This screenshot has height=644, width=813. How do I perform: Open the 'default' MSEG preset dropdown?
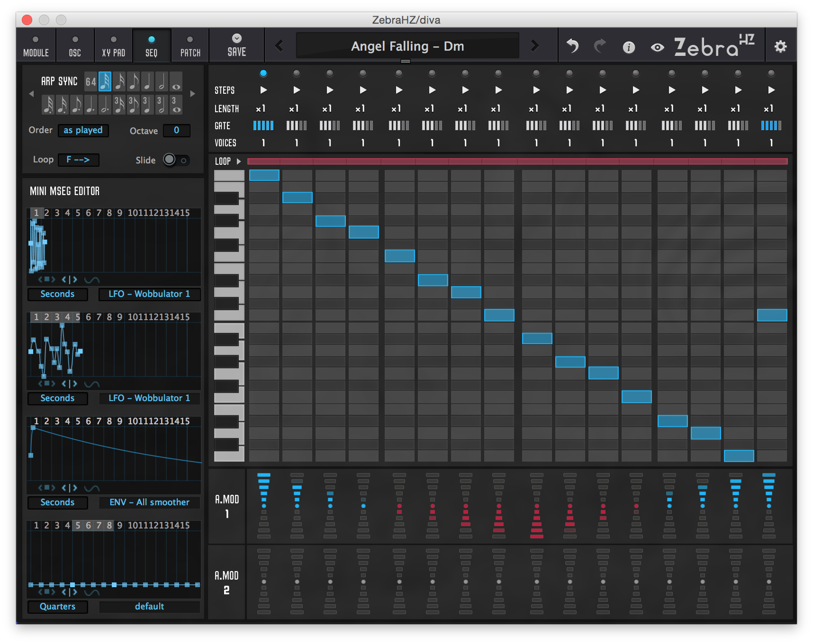[149, 607]
